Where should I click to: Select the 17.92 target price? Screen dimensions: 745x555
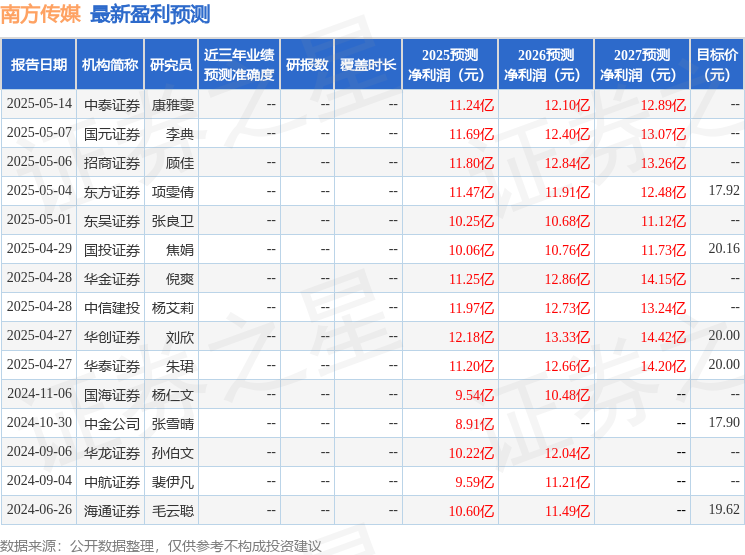[x=724, y=191]
